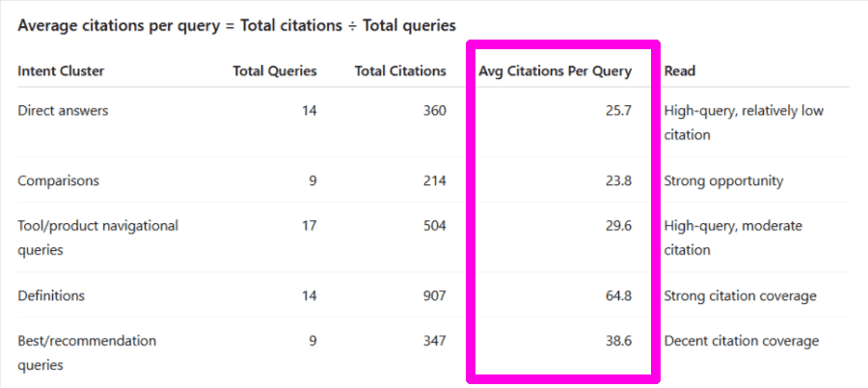
Task: Click the Total Citations column header
Action: tap(400, 71)
